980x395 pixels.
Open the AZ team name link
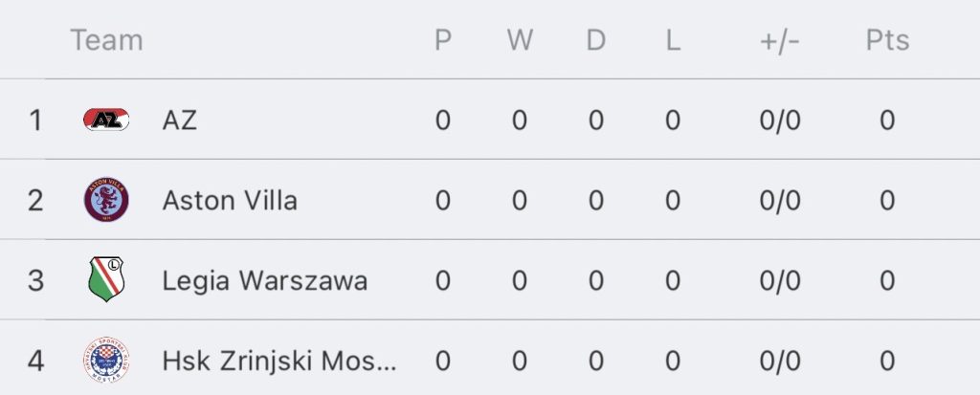180,121
